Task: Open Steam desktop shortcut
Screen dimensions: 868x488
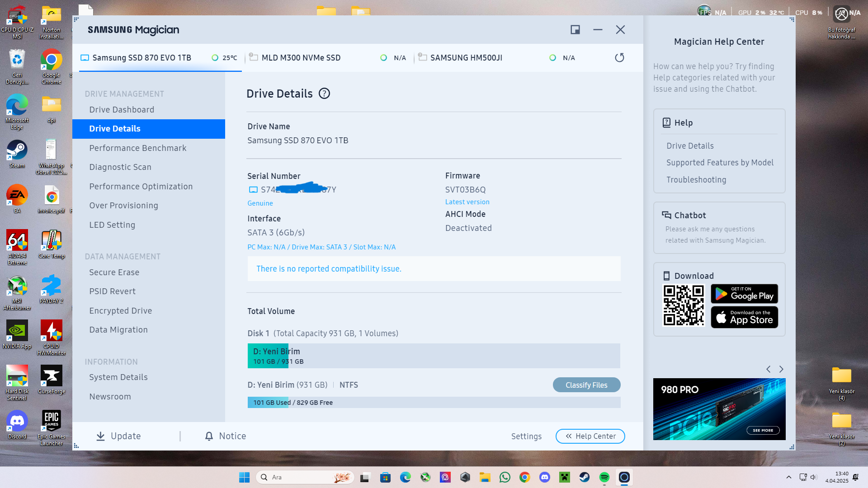Action: (x=17, y=154)
